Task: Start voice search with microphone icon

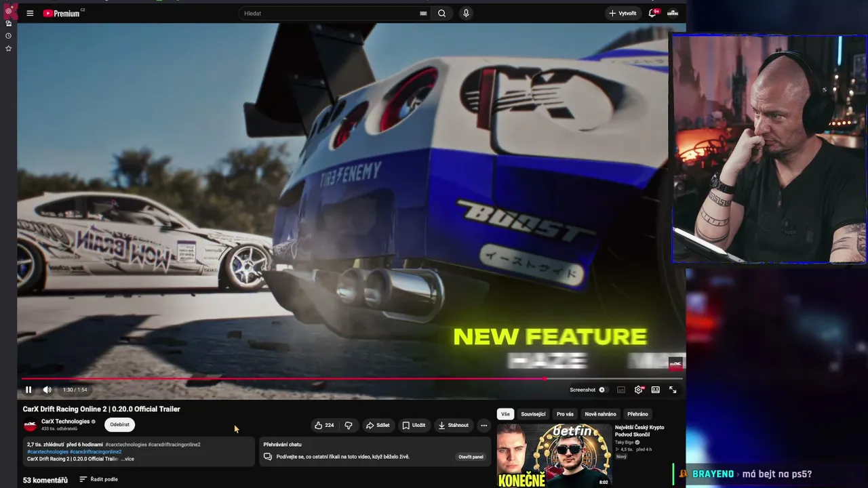Action: click(x=466, y=13)
